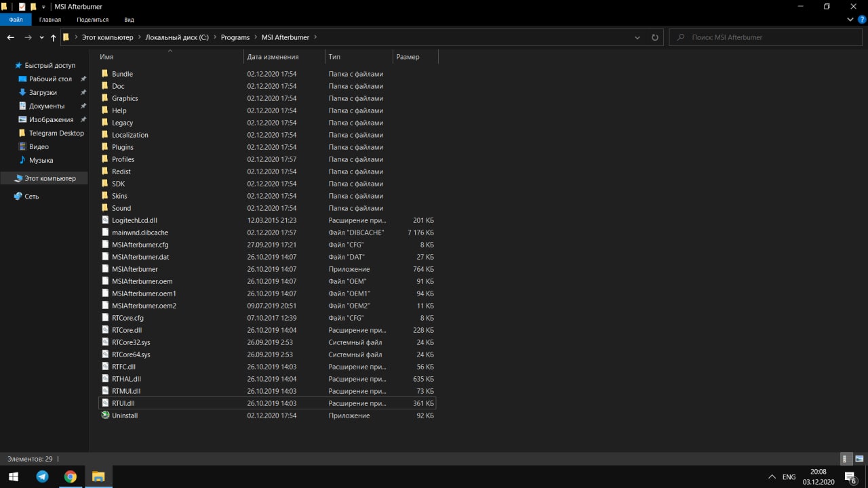Navigate to Локальный диск (C:) breadcrumb

177,37
